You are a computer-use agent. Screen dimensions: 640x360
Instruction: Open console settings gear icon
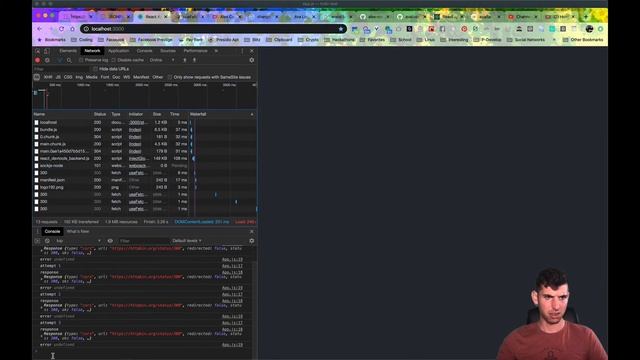pyautogui.click(x=251, y=241)
